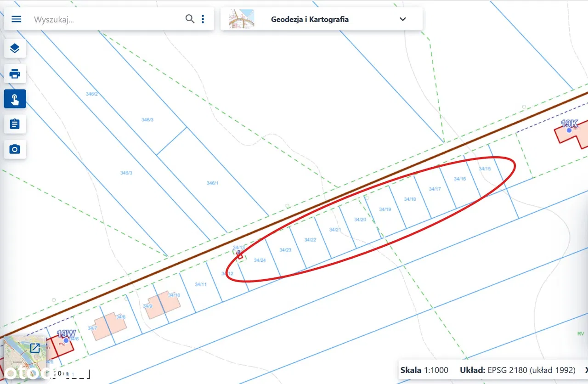
Task: Click the Geodezja i Kartografia map theme label
Action: pos(310,19)
